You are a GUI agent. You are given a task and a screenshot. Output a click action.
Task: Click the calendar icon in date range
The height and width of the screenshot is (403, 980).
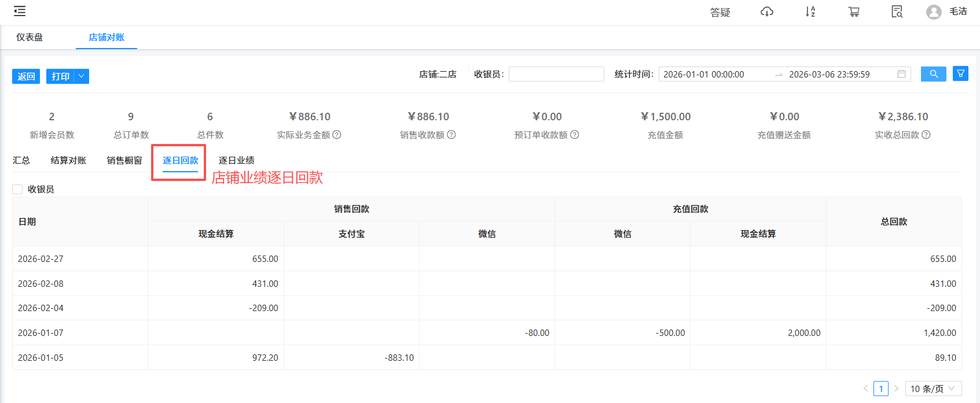pos(901,74)
